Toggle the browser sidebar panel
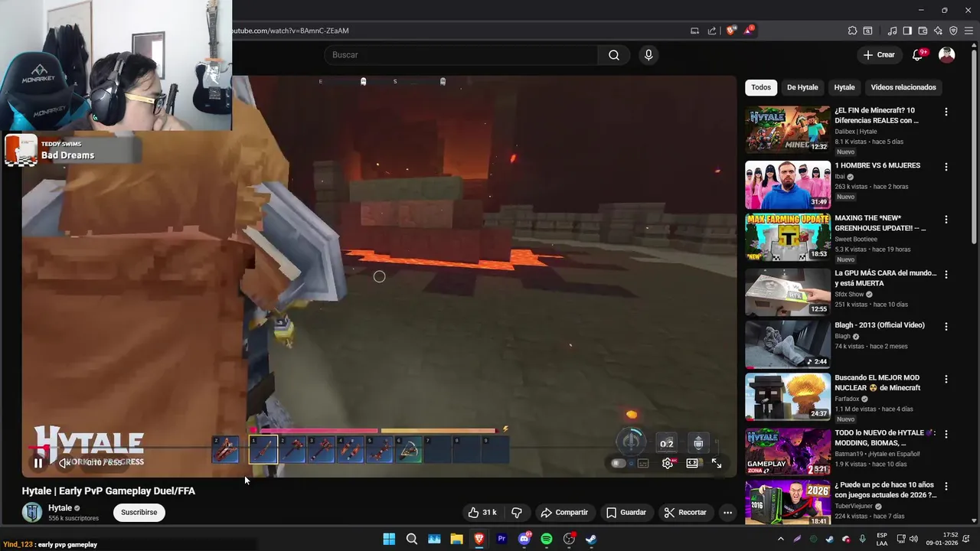Image resolution: width=980 pixels, height=551 pixels. [907, 31]
